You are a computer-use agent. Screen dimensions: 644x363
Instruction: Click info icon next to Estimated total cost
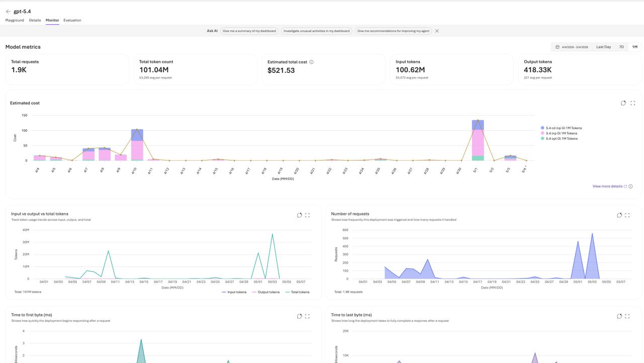pyautogui.click(x=311, y=62)
